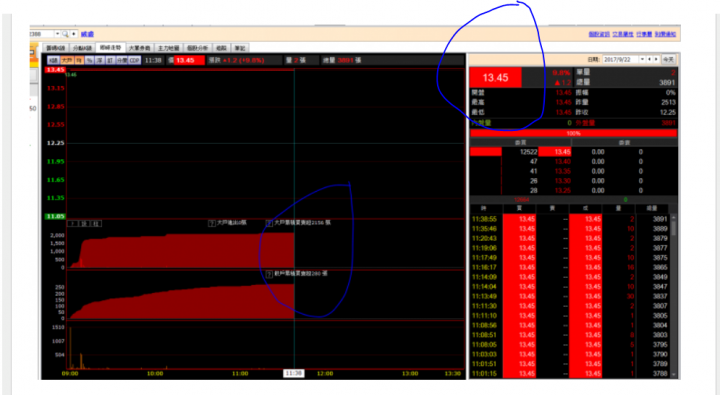Screen dimensions: 720x395
Task: Switch to the 分點K線 tab
Action: 83,48
